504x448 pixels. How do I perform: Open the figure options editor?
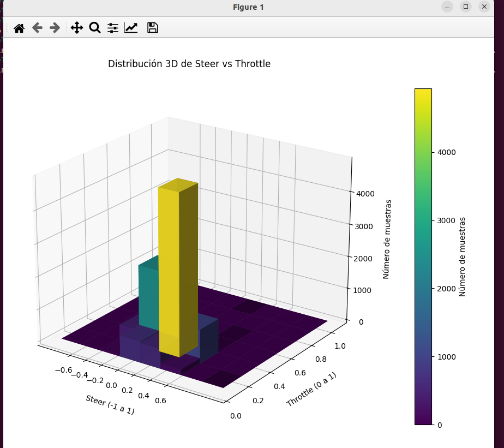131,28
